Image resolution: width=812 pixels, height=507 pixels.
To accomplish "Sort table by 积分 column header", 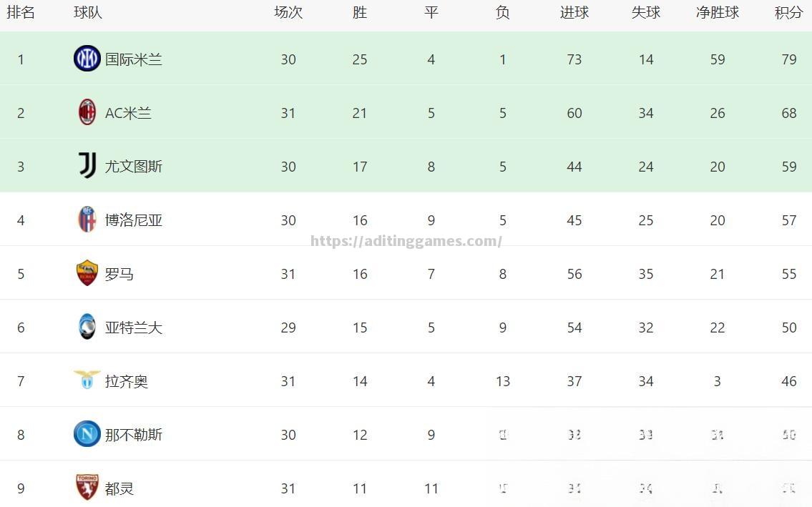I will [x=788, y=13].
